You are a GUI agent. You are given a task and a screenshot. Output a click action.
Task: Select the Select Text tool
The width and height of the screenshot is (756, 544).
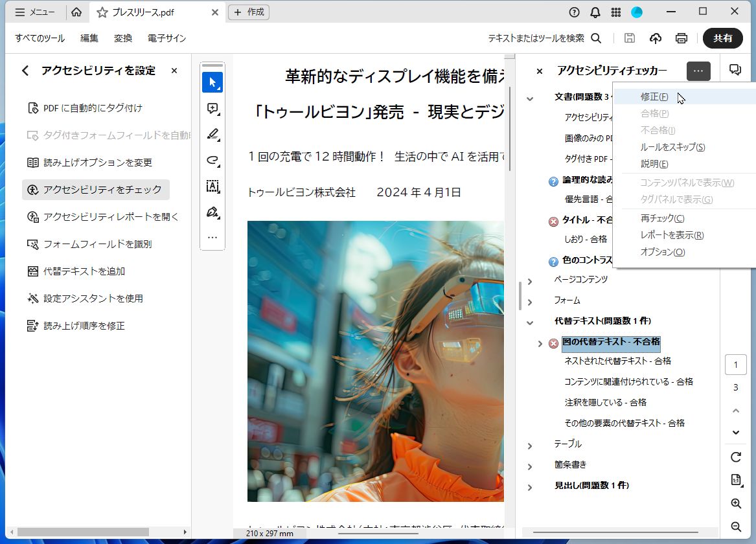[x=212, y=186]
